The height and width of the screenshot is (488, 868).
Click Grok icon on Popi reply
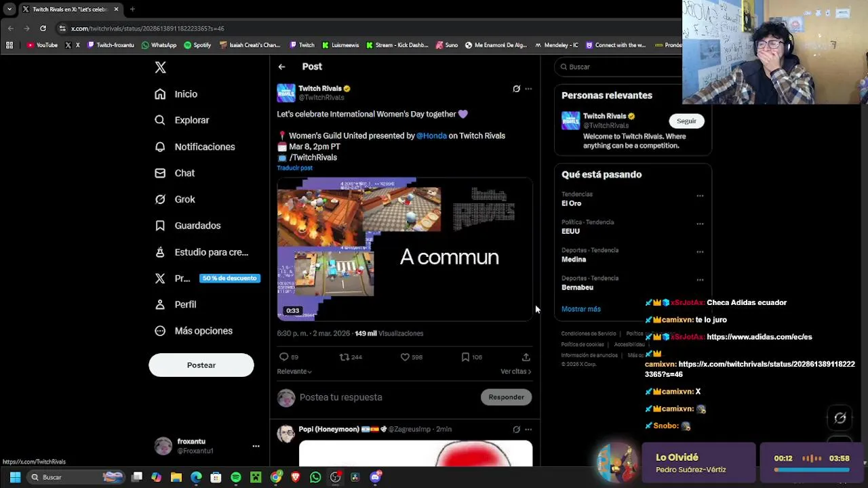(516, 429)
